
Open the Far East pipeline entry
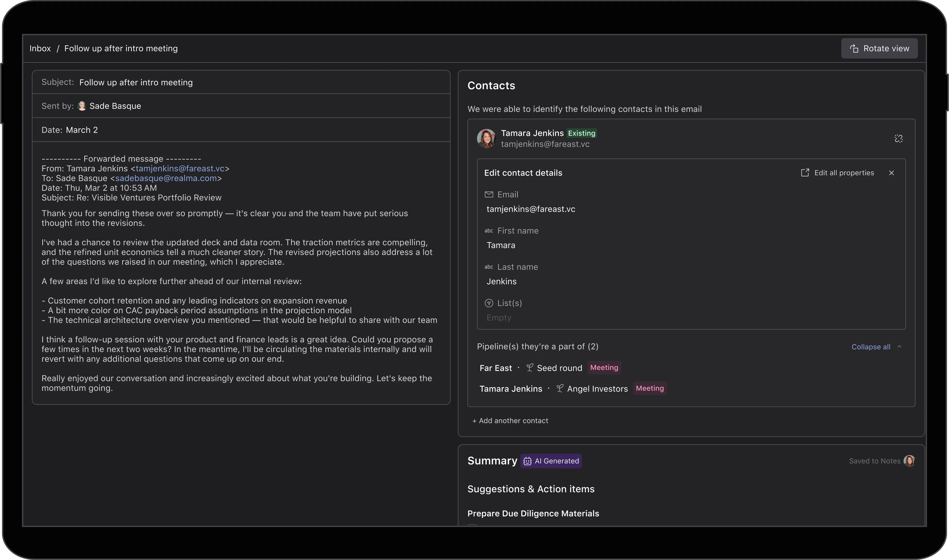click(496, 368)
